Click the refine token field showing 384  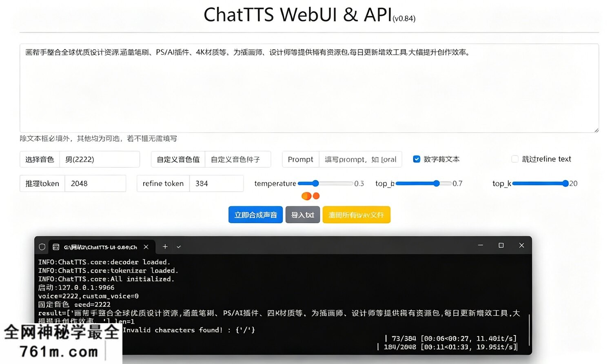click(216, 184)
